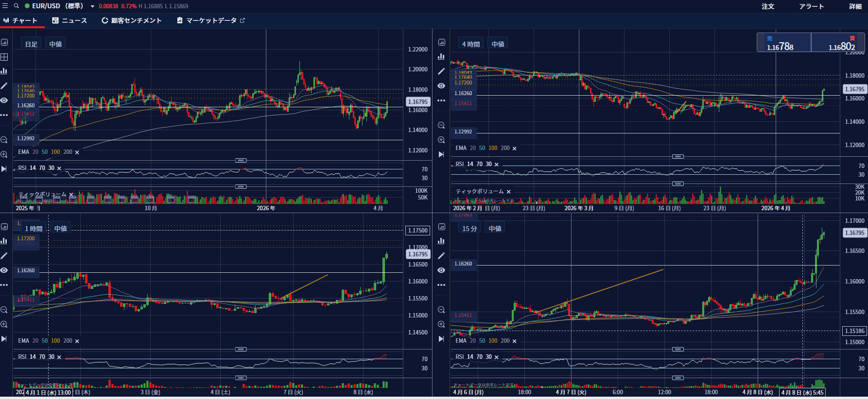The height and width of the screenshot is (399, 868).
Task: Open the 顧客センチメント tab
Action: 131,20
